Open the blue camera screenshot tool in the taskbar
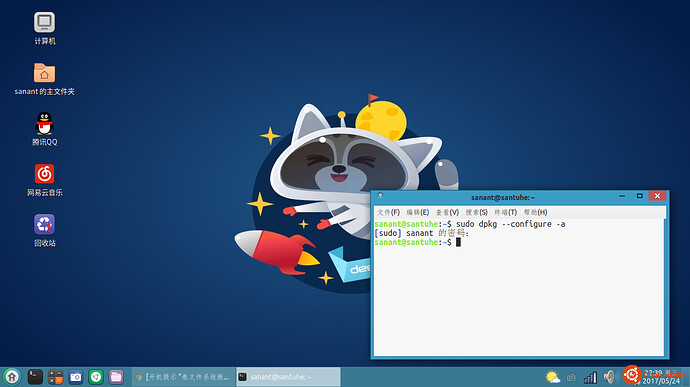The height and width of the screenshot is (387, 690). tap(76, 377)
